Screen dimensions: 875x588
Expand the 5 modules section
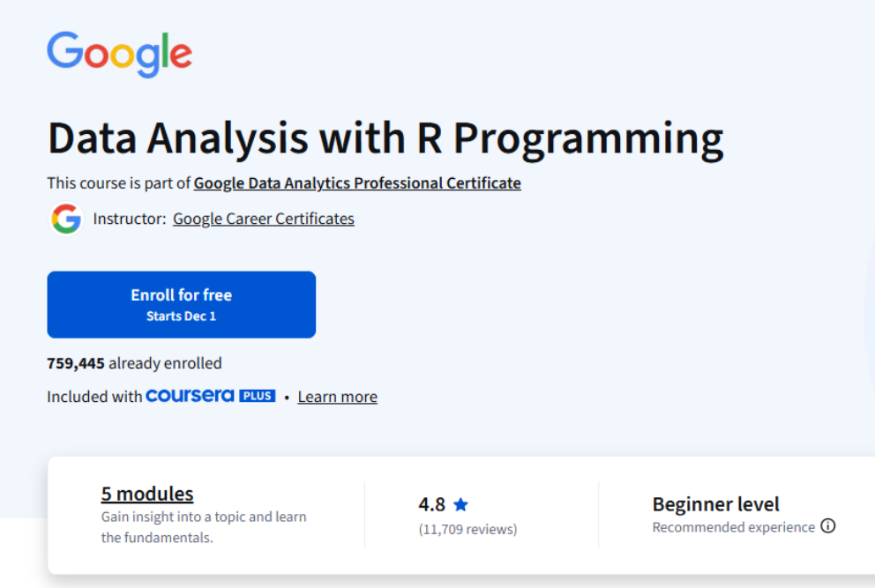point(146,494)
